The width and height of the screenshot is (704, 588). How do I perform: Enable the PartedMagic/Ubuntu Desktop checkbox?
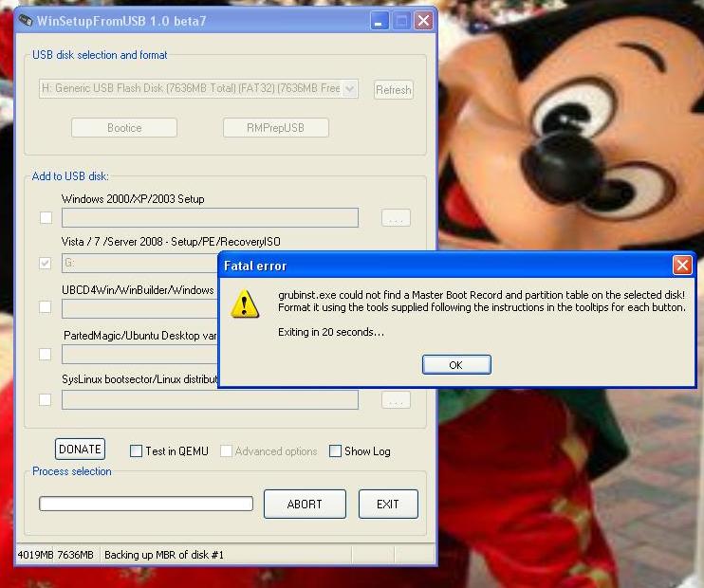pos(45,354)
